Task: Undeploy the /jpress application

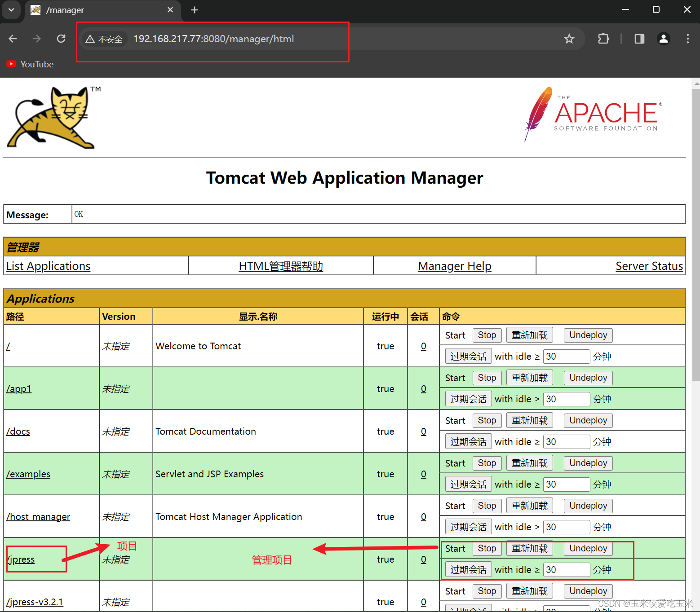Action: tap(588, 548)
